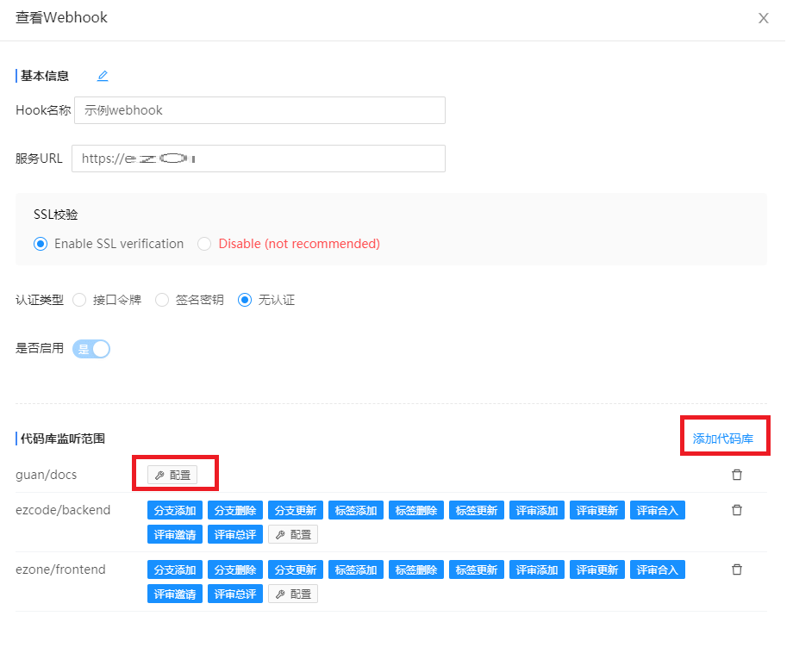This screenshot has width=793, height=672.
Task: Click 标签更新 event tag for ezone/frontend
Action: (476, 569)
